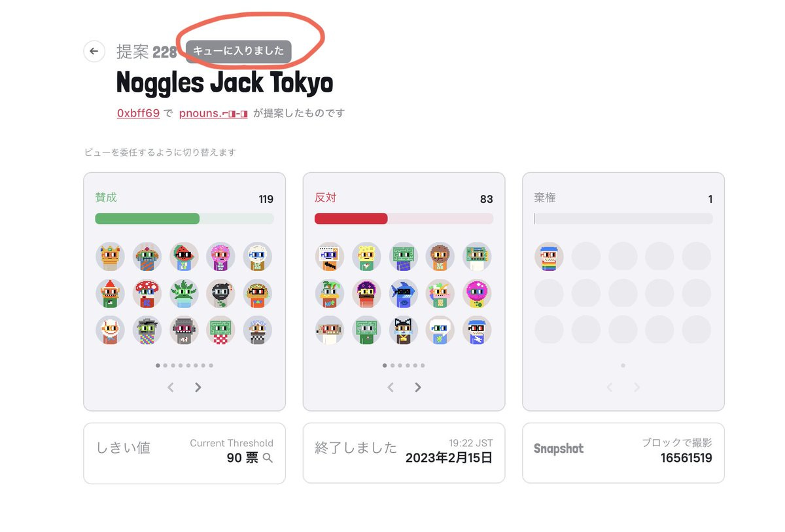Click the キューに入りました status badge
The height and width of the screenshot is (532, 785).
pyautogui.click(x=239, y=51)
